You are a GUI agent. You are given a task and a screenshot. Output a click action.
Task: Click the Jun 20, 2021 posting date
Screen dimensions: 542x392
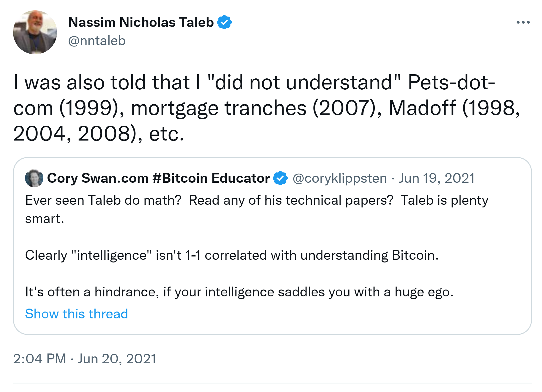tap(117, 359)
